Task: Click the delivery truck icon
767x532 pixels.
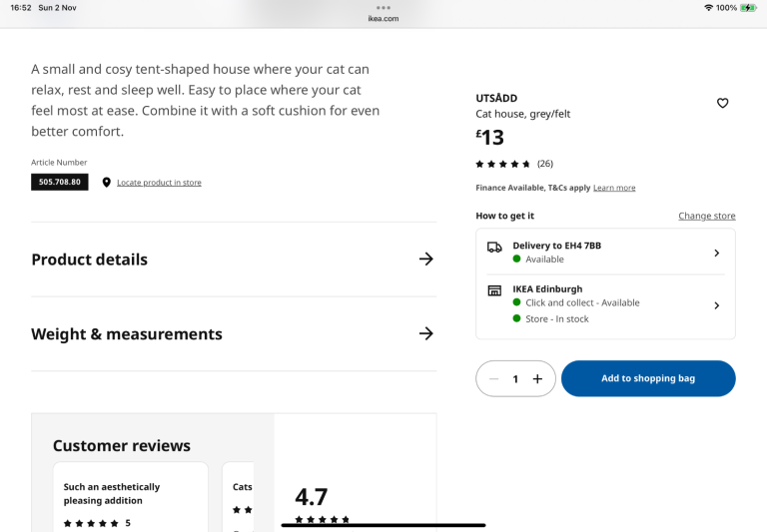Action: (x=494, y=248)
